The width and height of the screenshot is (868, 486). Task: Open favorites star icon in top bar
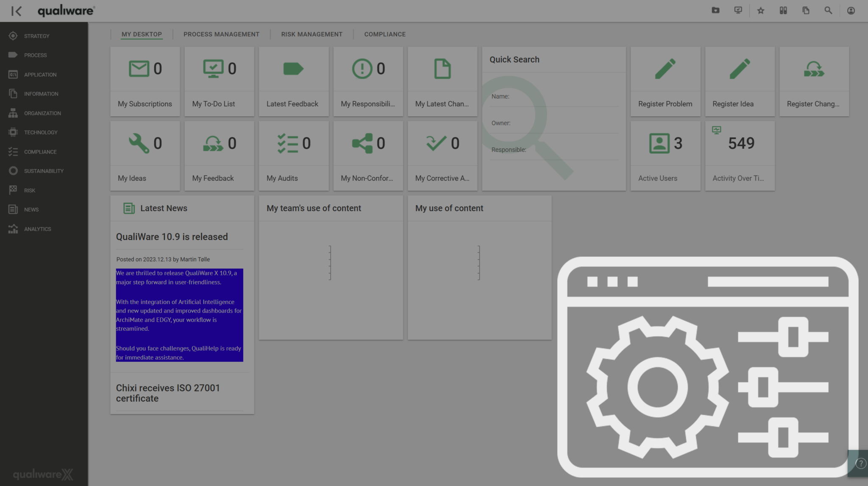(761, 11)
